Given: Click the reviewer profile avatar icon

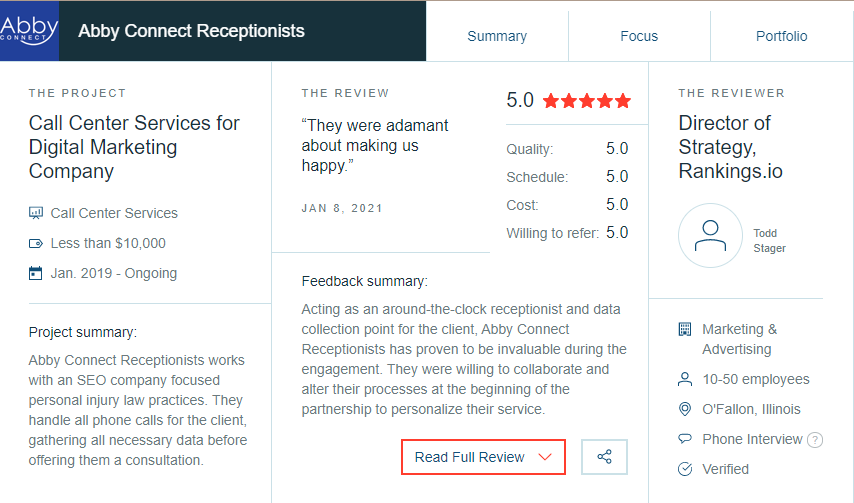Looking at the screenshot, I should 710,235.
